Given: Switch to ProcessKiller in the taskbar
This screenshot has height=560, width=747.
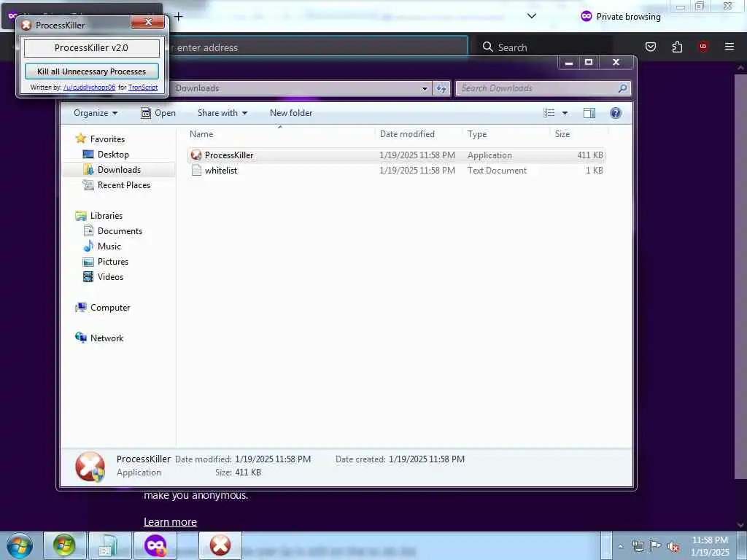Looking at the screenshot, I should point(220,545).
